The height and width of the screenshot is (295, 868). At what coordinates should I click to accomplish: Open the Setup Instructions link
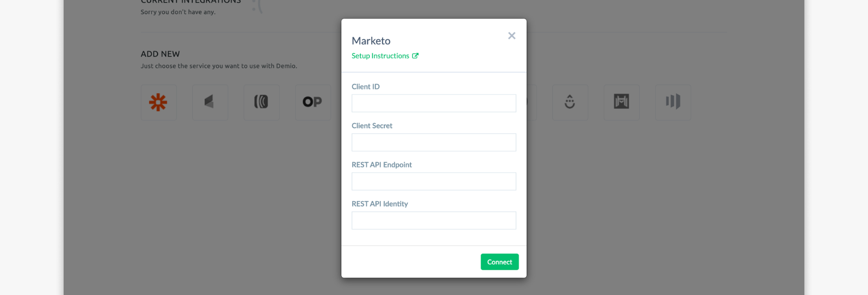(x=380, y=56)
